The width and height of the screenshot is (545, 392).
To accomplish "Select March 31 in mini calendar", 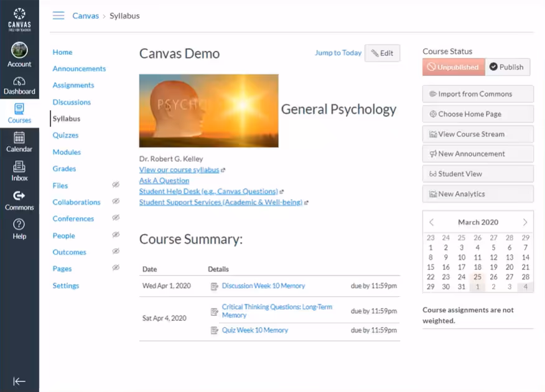I will (461, 287).
